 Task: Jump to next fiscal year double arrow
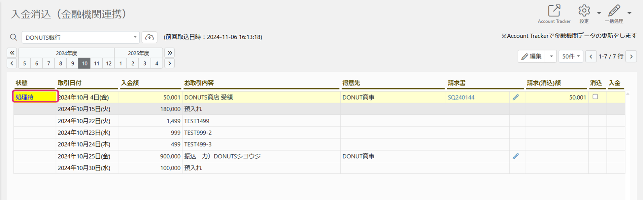170,53
